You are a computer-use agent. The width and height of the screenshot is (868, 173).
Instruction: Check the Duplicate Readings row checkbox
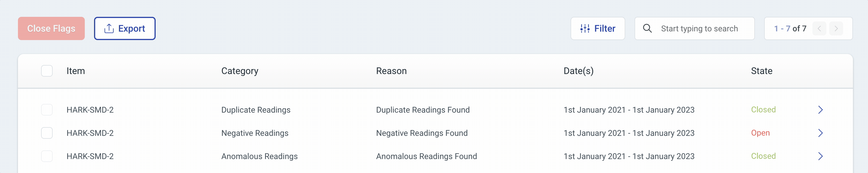[x=47, y=110]
